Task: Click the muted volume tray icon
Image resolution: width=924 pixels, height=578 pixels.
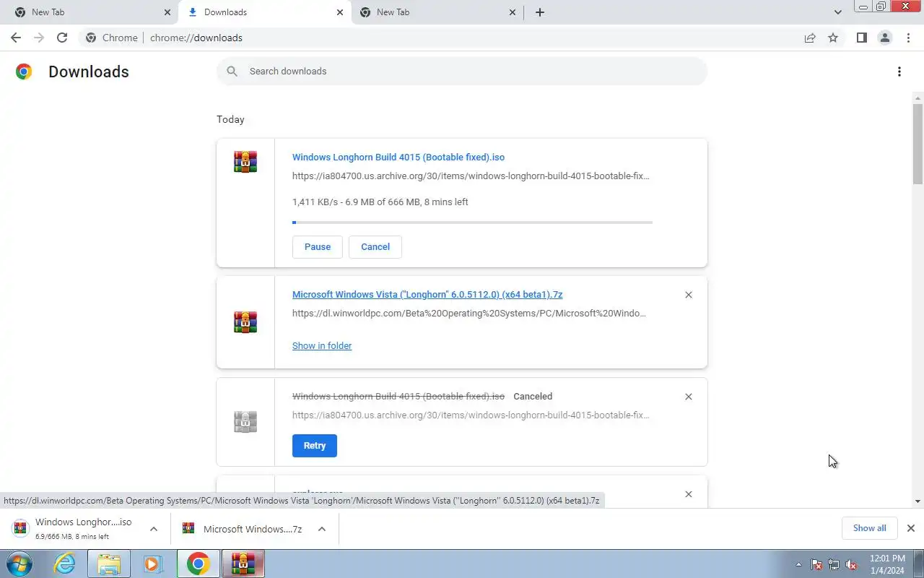Action: point(851,564)
